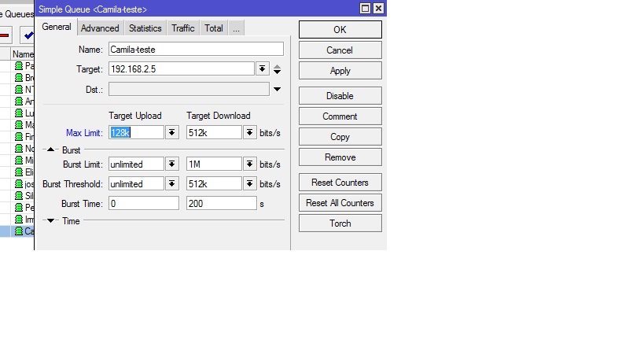The image size is (644, 362).
Task: Select the queue icon in row starting with Lu
Action: (x=19, y=113)
